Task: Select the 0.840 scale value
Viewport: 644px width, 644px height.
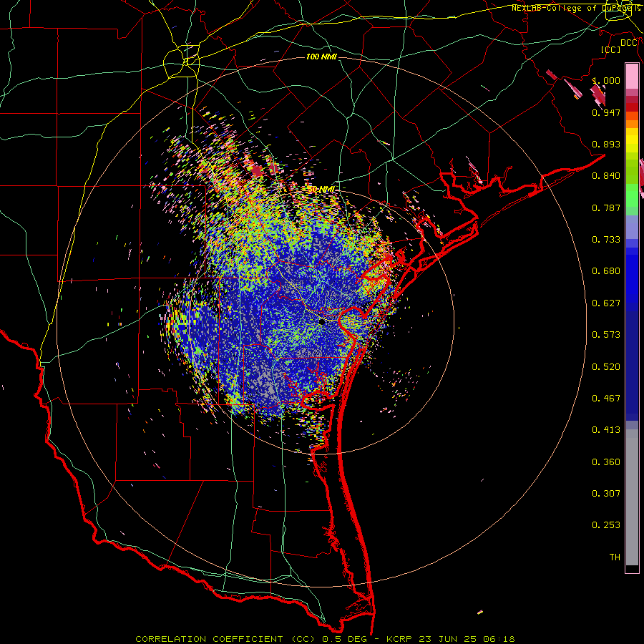Action: pyautogui.click(x=606, y=176)
